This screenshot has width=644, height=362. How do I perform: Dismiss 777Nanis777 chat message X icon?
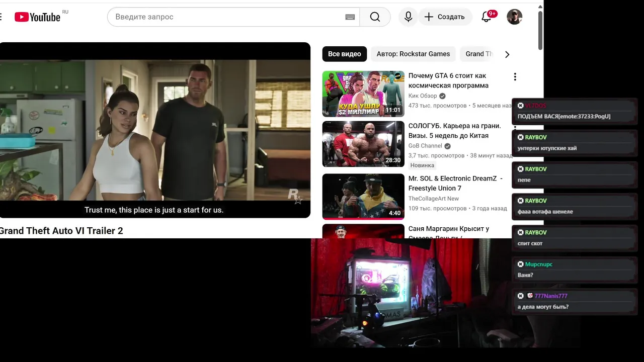521,296
